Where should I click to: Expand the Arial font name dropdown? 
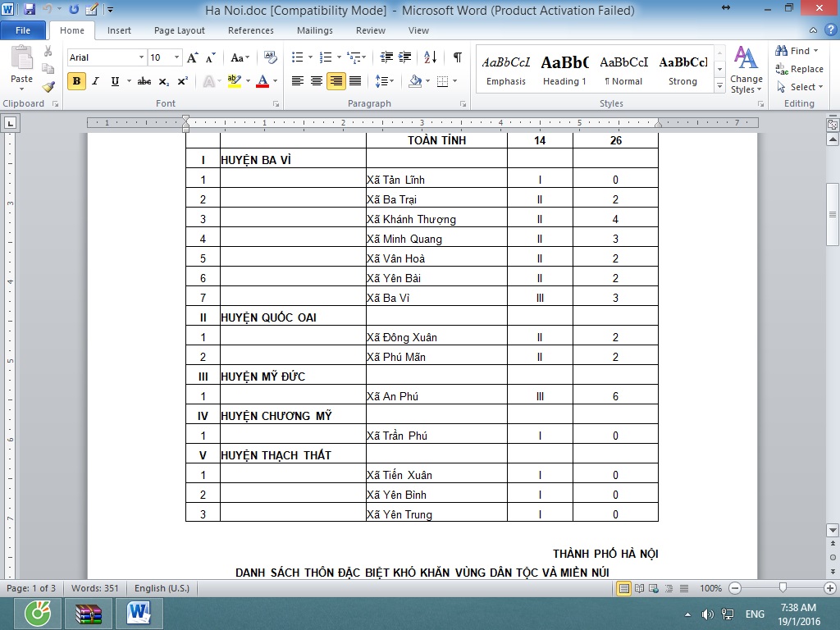point(140,57)
